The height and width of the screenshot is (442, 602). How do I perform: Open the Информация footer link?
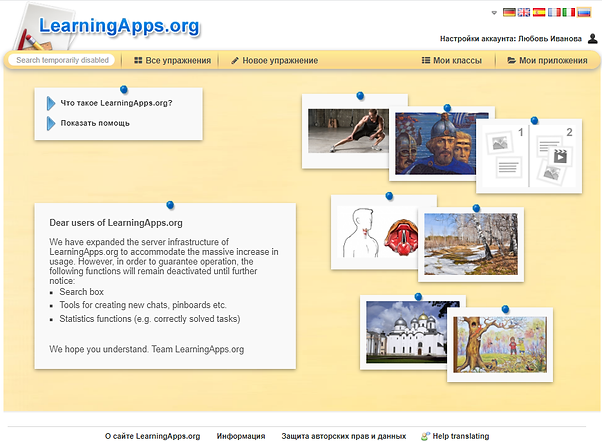point(241,436)
